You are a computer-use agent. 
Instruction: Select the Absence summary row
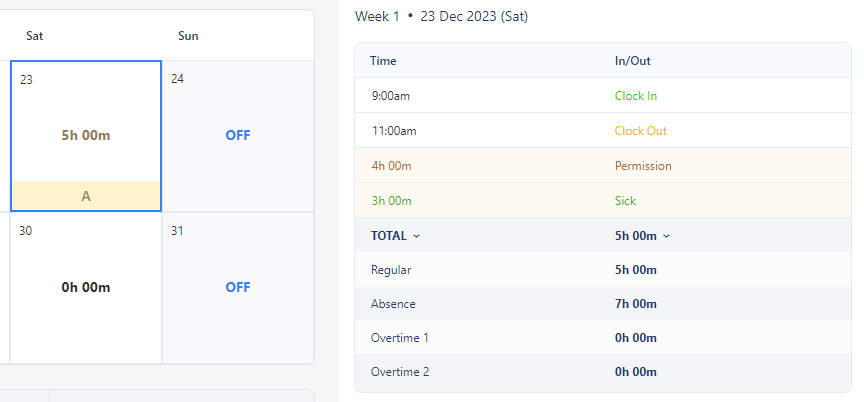(x=602, y=304)
